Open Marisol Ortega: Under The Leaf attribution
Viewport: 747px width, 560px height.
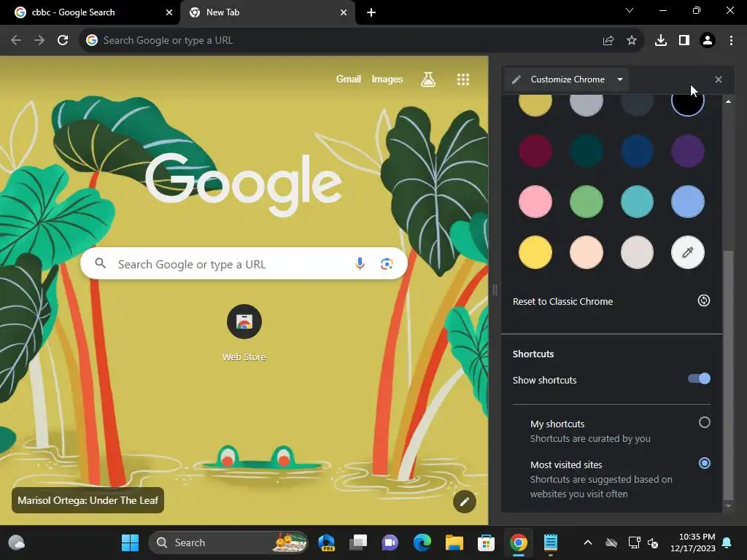click(88, 500)
